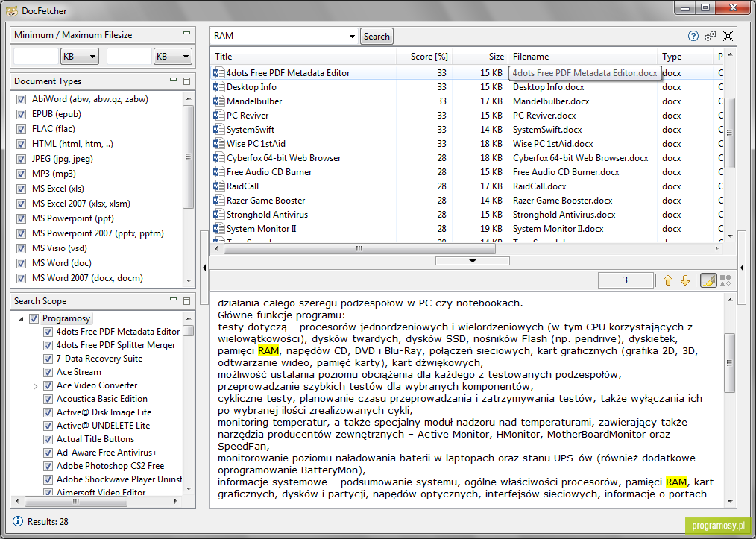Click docx icon of Mandelbulber row
This screenshot has height=539, width=756.
point(219,101)
